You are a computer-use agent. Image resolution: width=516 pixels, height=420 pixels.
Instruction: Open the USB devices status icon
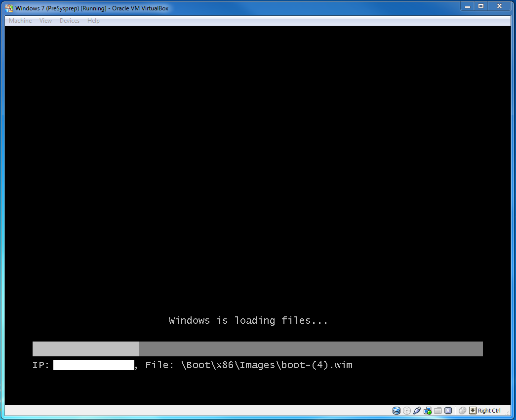click(x=417, y=411)
